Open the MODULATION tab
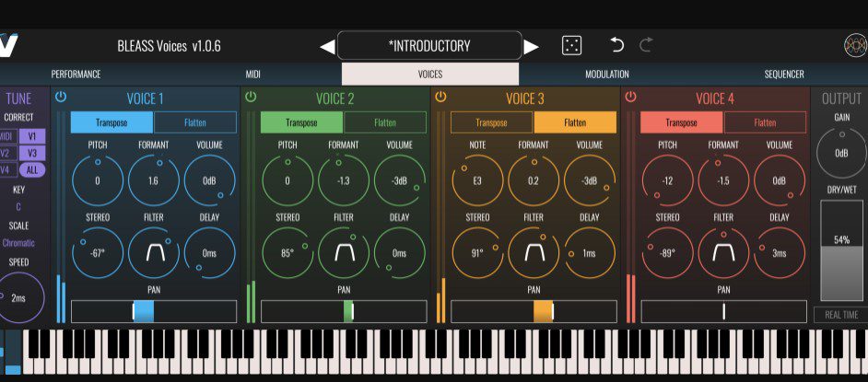Image resolution: width=868 pixels, height=382 pixels. coord(607,74)
